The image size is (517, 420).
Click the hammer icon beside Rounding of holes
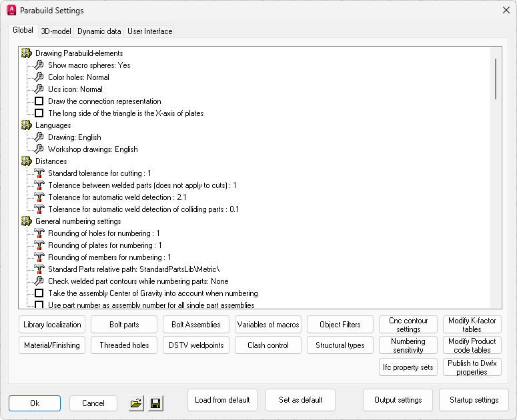pyautogui.click(x=39, y=233)
